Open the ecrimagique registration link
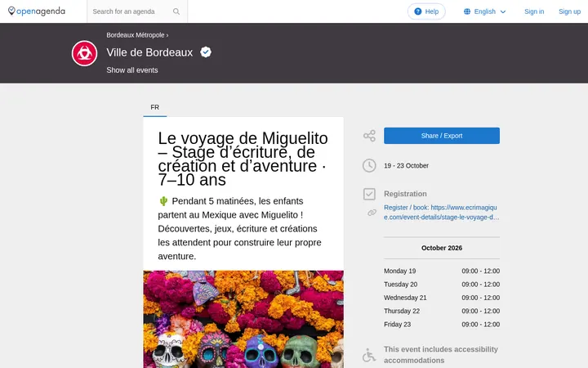This screenshot has width=588, height=368. click(x=441, y=212)
